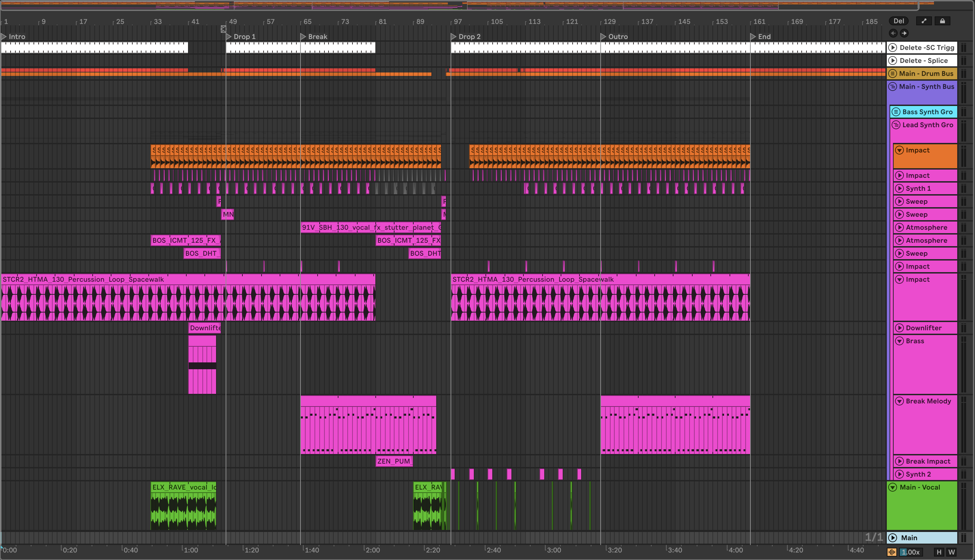Click the Break Impact track circle icon
This screenshot has width=975, height=560.
click(x=899, y=461)
